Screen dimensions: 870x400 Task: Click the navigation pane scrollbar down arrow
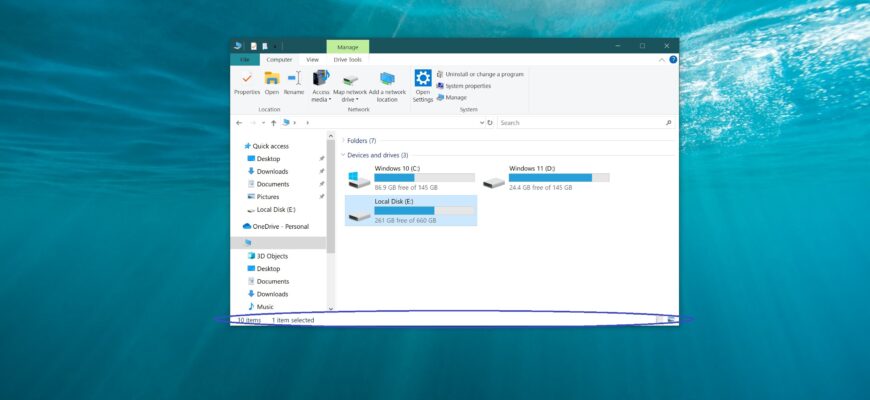point(331,308)
